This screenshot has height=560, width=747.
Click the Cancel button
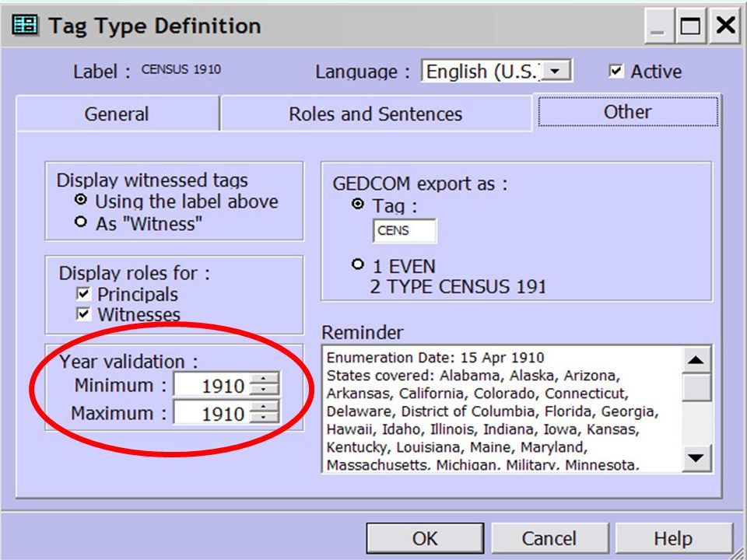tap(549, 538)
